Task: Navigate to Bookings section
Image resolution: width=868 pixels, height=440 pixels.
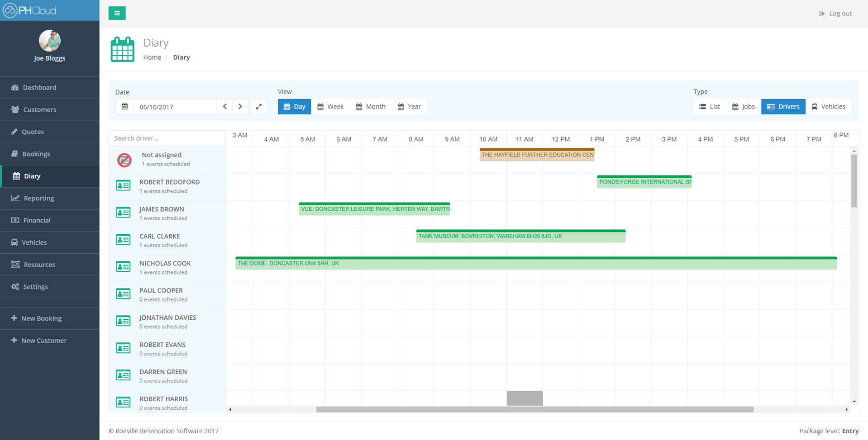Action: tap(50, 154)
